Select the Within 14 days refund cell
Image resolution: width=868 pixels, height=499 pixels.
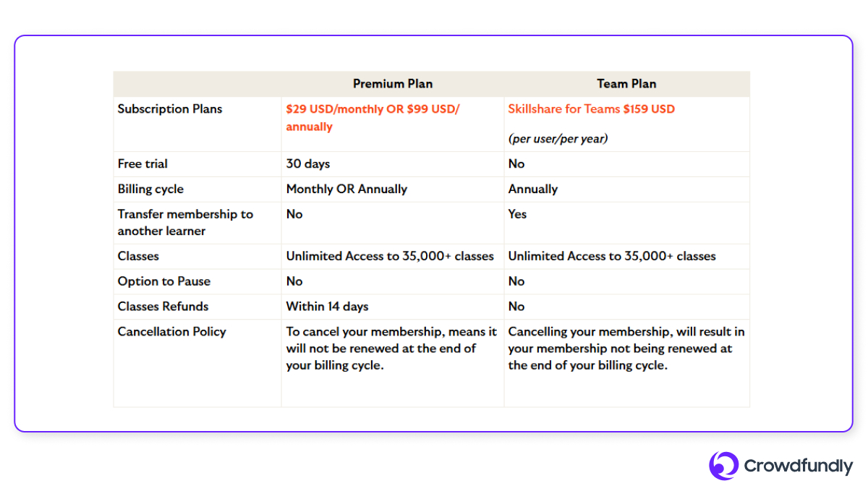327,307
